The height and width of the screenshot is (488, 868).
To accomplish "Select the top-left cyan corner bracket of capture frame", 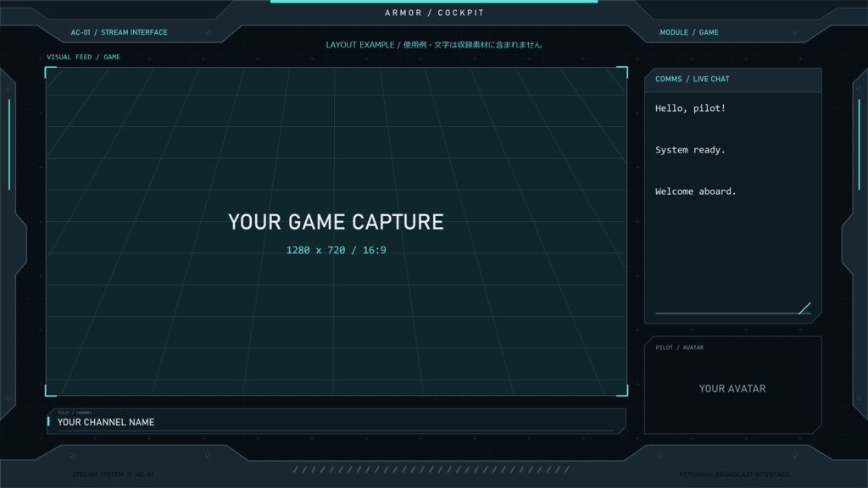I will pos(50,72).
